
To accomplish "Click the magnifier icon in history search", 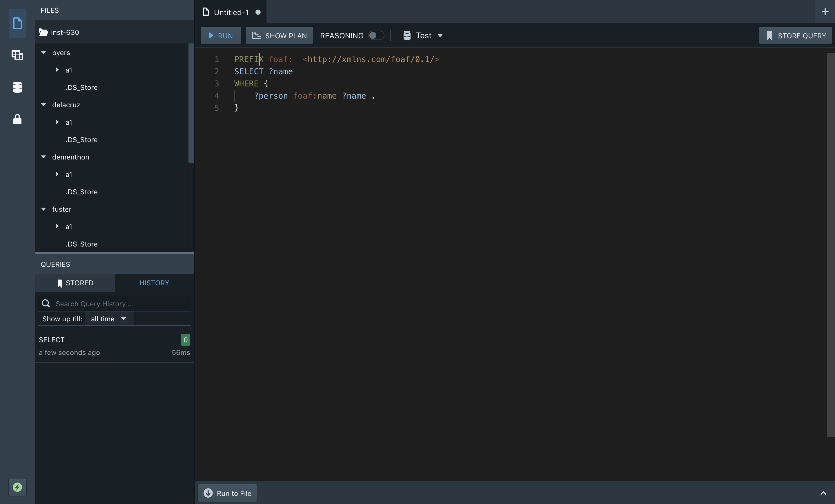I will pyautogui.click(x=46, y=303).
